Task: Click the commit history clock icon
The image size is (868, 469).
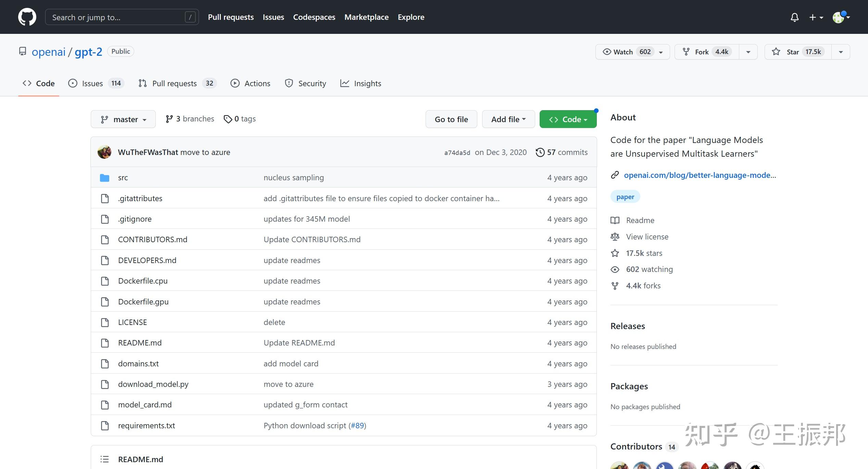Action: coord(540,152)
